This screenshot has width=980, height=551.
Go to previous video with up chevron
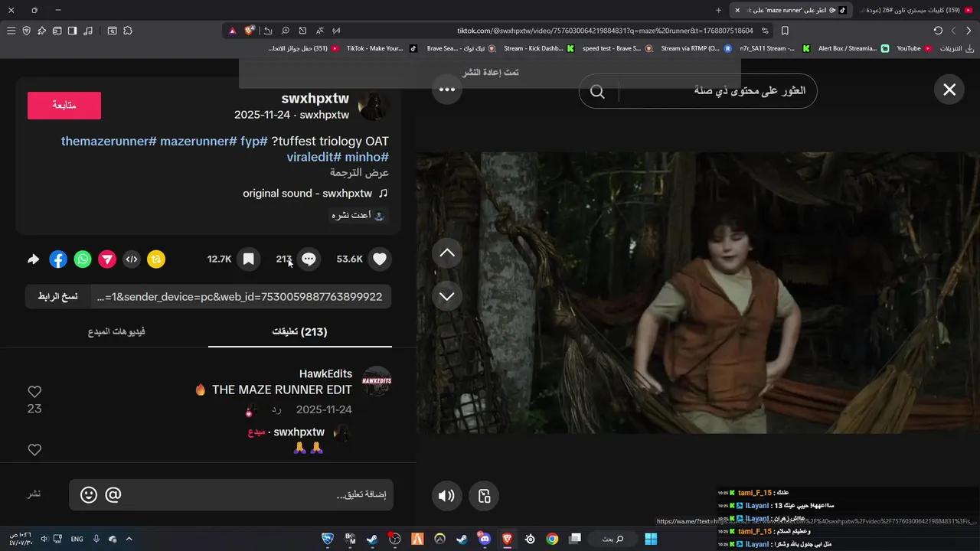coord(447,253)
